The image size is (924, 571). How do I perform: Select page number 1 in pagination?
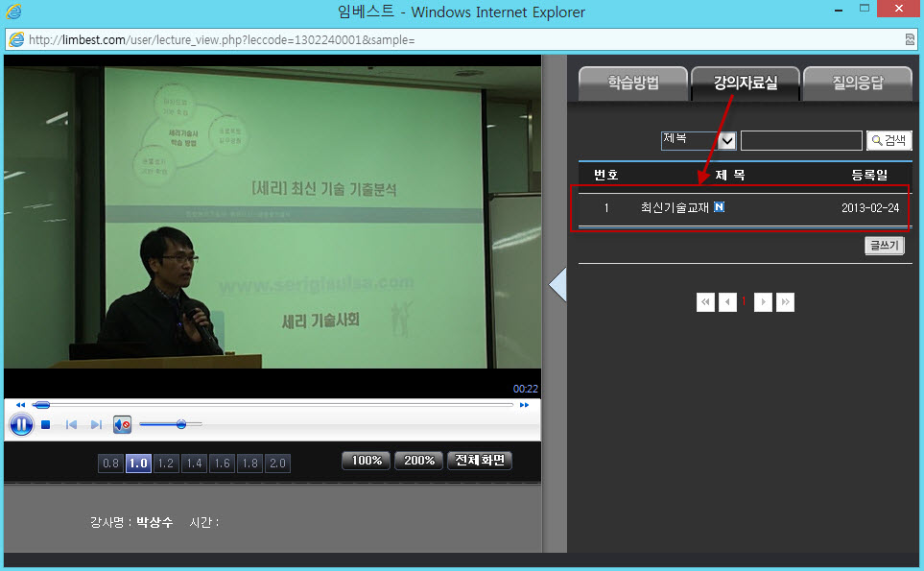click(x=745, y=301)
